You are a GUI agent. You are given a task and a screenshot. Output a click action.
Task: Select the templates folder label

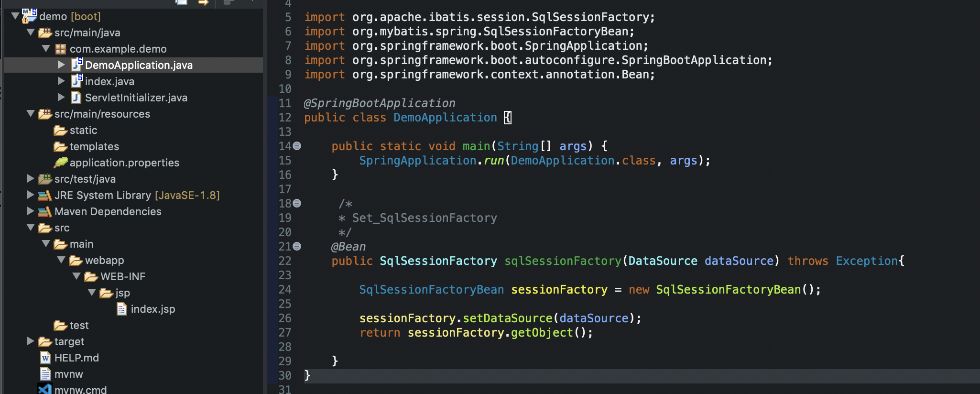(94, 146)
